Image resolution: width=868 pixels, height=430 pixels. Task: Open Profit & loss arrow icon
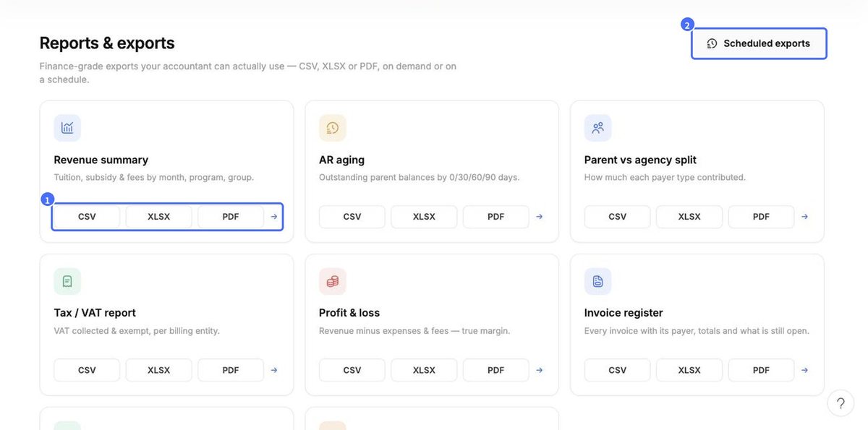(x=540, y=370)
